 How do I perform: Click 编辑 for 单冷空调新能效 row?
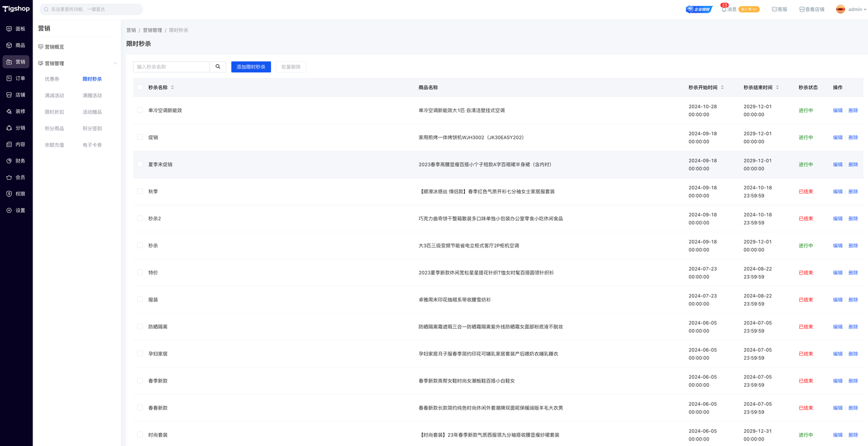[838, 111]
